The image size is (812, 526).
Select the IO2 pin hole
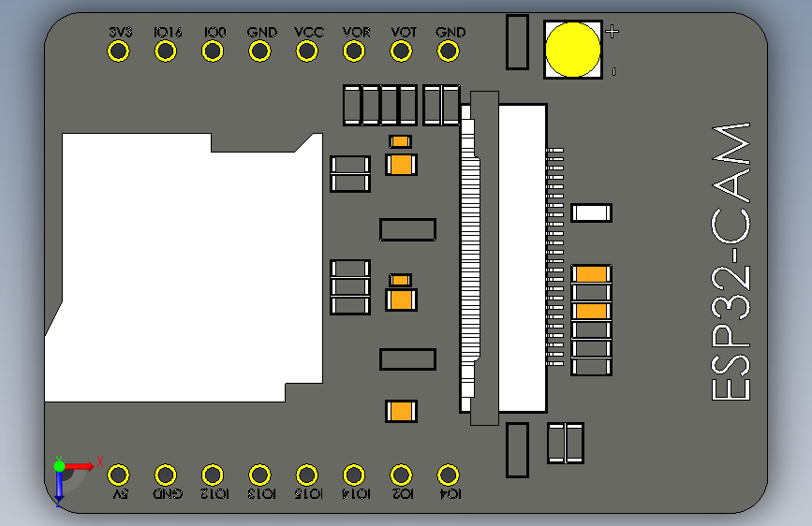[x=402, y=475]
